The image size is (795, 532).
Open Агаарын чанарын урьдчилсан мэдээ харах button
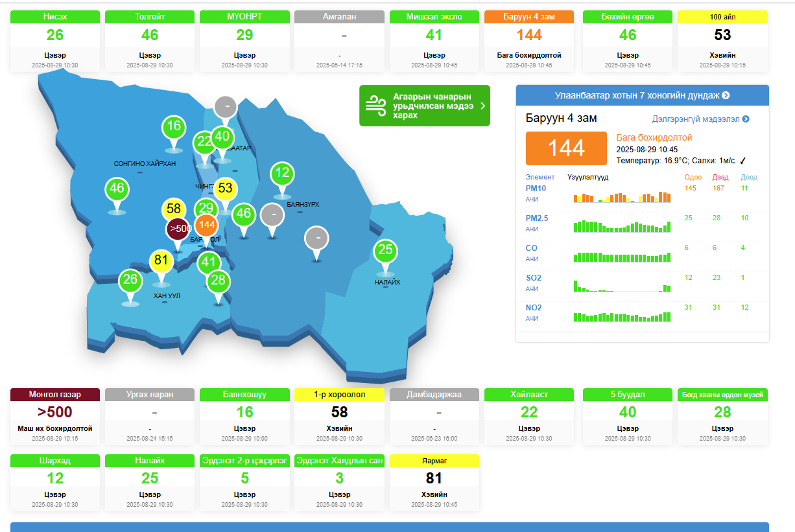coord(425,106)
